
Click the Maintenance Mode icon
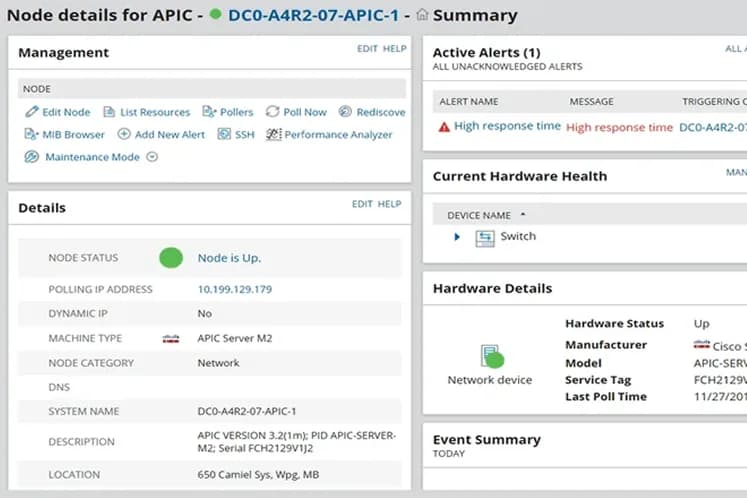click(x=32, y=157)
